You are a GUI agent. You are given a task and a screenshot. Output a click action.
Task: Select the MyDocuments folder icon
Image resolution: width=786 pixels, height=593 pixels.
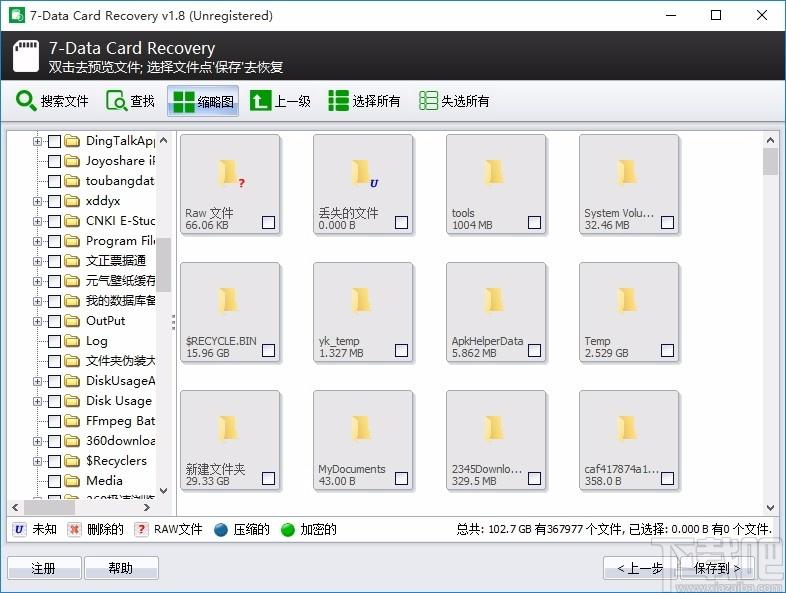[x=362, y=428]
